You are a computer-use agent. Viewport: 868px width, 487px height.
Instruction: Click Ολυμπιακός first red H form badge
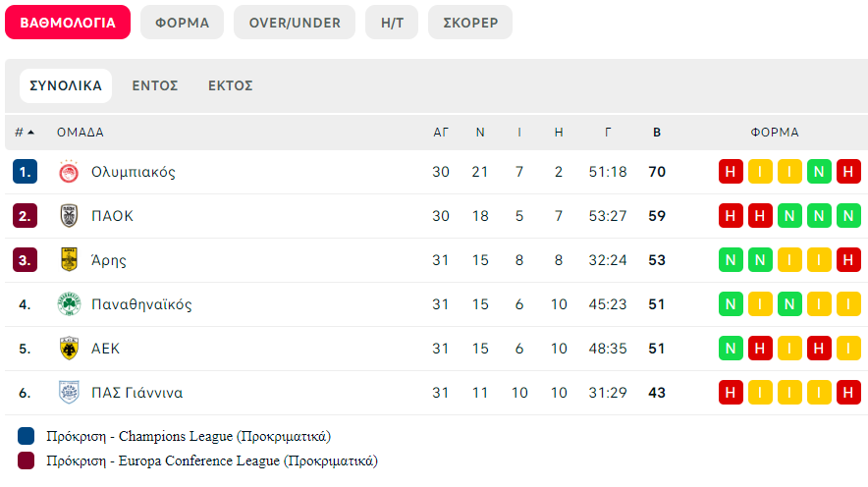pyautogui.click(x=731, y=172)
